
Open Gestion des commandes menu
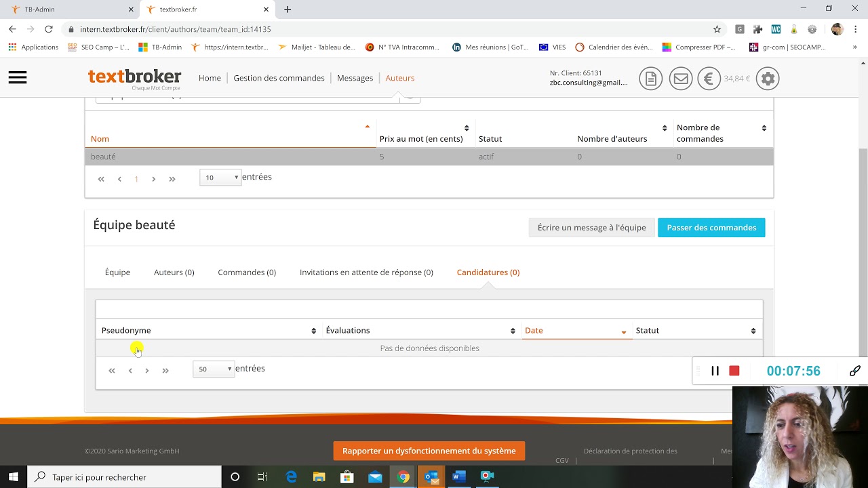click(279, 78)
